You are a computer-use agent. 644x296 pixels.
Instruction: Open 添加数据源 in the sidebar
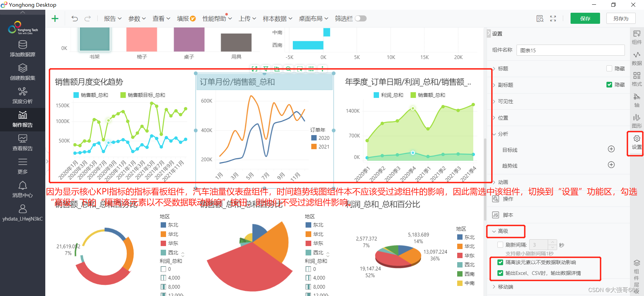pos(22,49)
